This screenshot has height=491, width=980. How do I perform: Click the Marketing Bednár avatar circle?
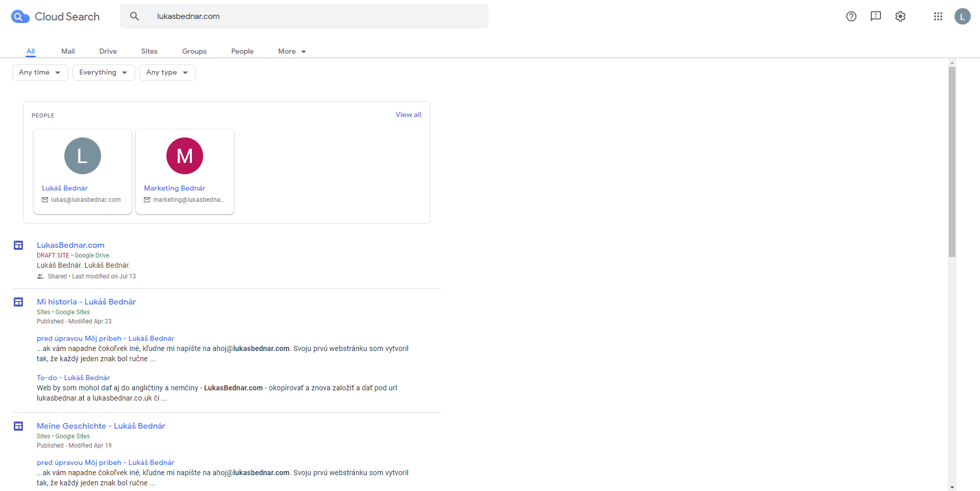click(x=185, y=156)
